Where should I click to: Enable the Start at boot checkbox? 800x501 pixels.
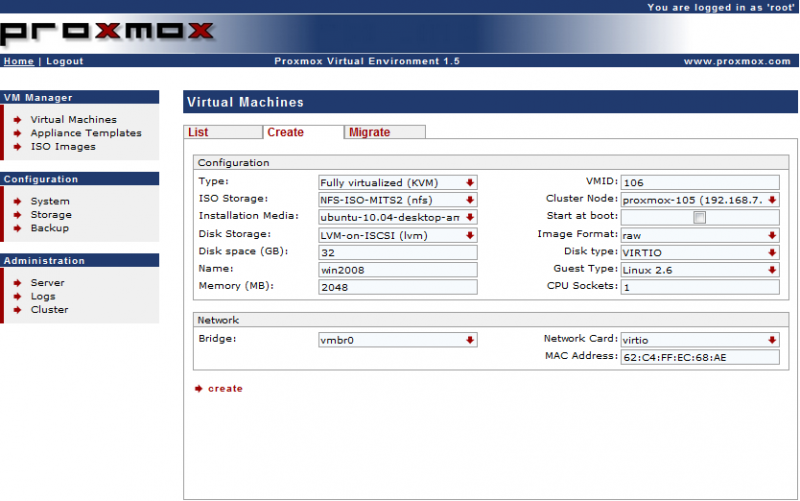pos(700,217)
